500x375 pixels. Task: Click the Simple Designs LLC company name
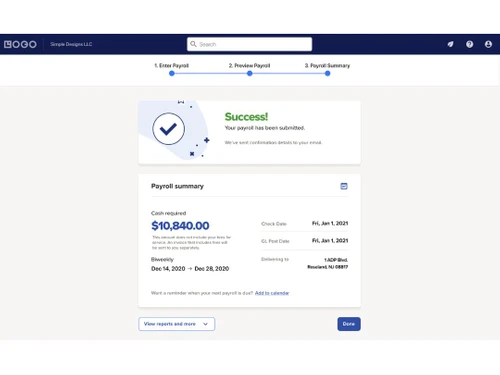[x=71, y=44]
